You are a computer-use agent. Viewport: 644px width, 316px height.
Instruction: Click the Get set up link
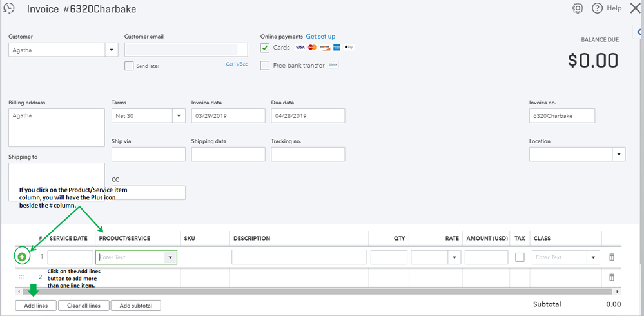pos(320,37)
